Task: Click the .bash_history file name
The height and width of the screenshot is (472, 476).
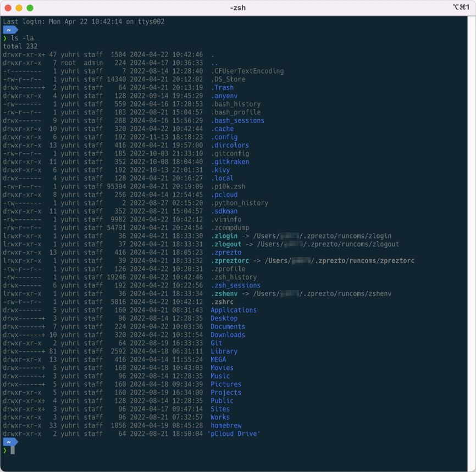Action: 236,104
